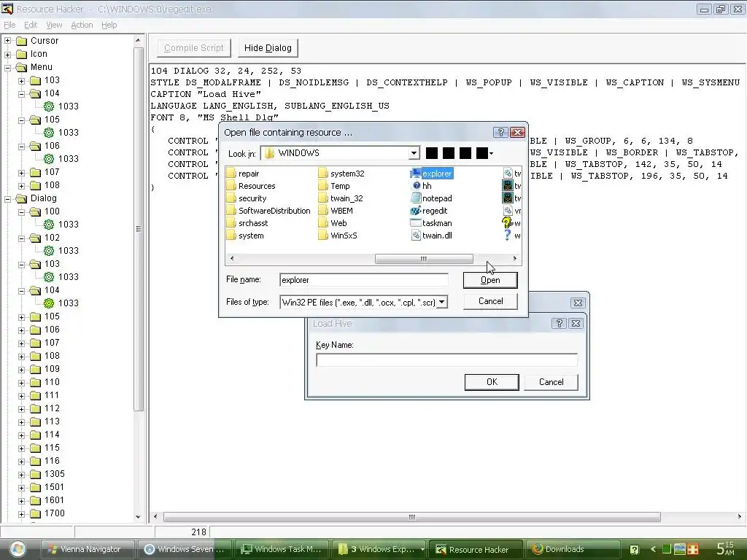
Task: Select the repair folder
Action: [243, 174]
